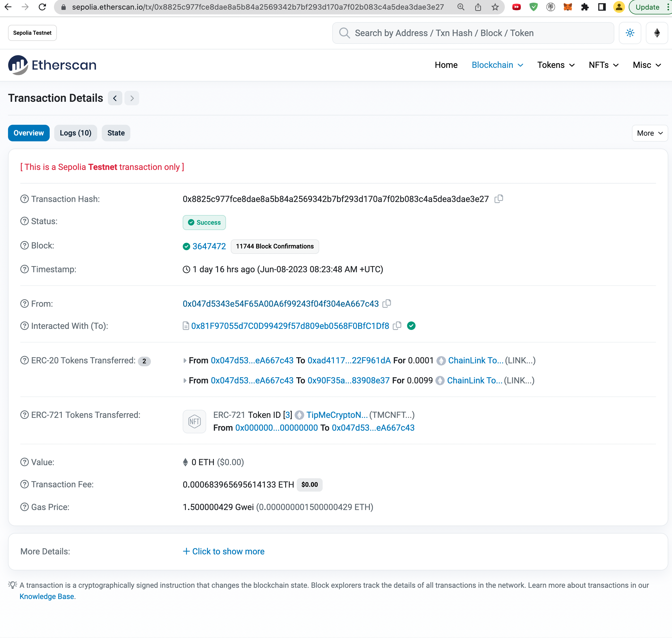
Task: Open the Blockchain dropdown menu
Action: 497,65
